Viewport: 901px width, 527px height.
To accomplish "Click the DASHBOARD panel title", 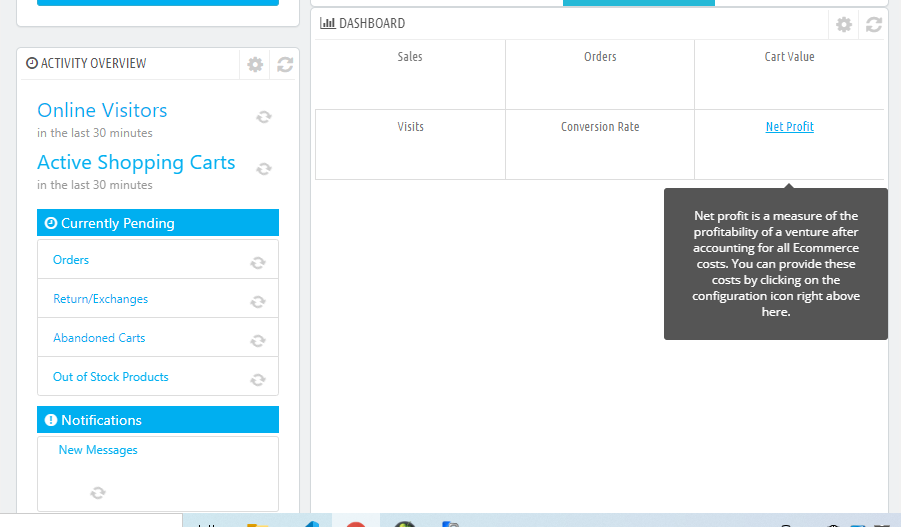I will [x=372, y=24].
